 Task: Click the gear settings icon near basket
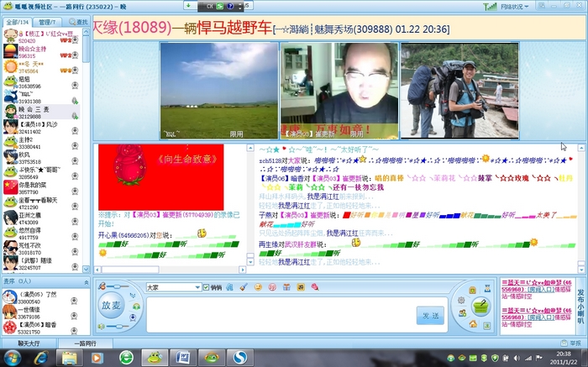[x=461, y=300]
